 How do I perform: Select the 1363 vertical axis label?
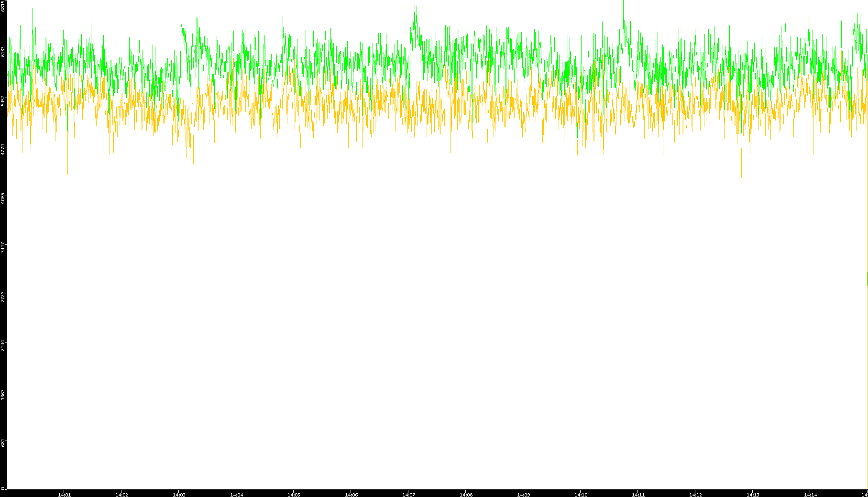(x=3, y=394)
